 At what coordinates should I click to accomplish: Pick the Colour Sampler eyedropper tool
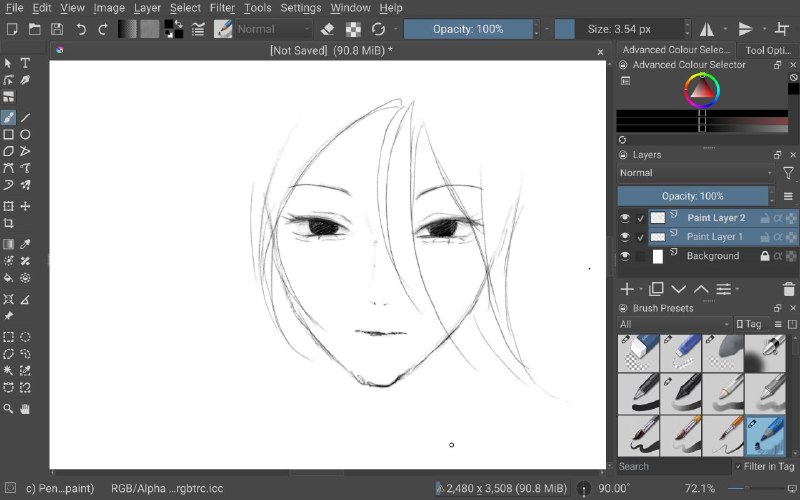tap(25, 244)
